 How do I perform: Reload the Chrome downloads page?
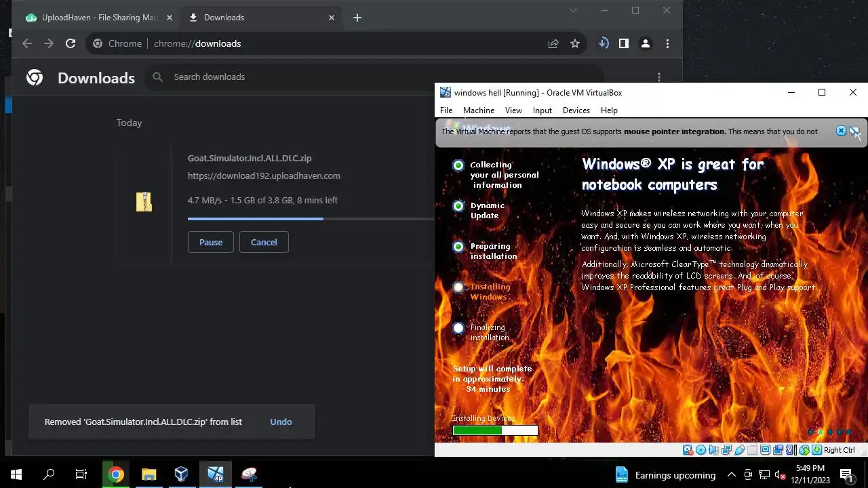tap(71, 43)
